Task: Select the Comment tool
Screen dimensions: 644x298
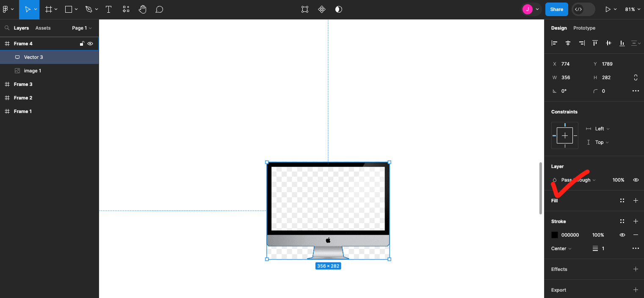Action: [159, 9]
